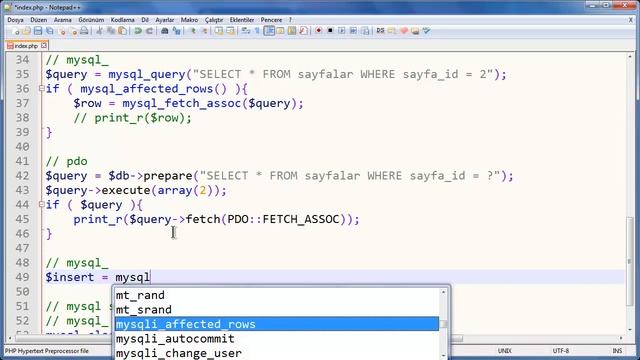Click the Cut scissors icon

[x=99, y=31]
